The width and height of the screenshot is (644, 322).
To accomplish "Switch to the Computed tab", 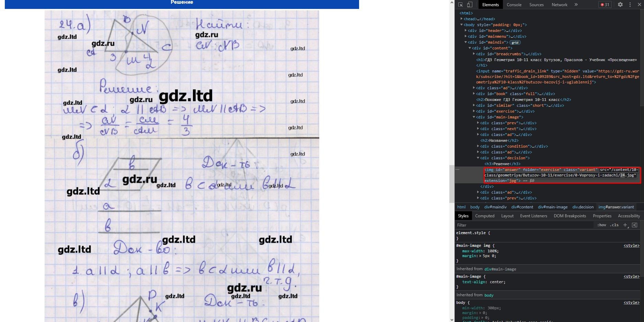I will (x=485, y=216).
